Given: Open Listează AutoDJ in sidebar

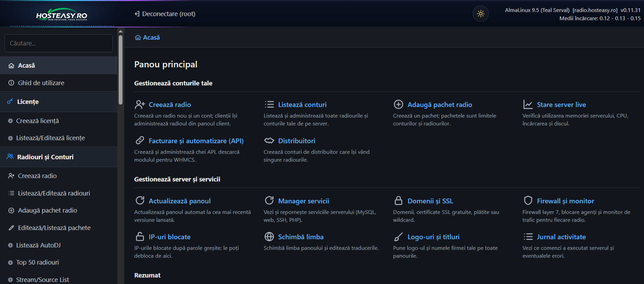Looking at the screenshot, I should [58, 245].
